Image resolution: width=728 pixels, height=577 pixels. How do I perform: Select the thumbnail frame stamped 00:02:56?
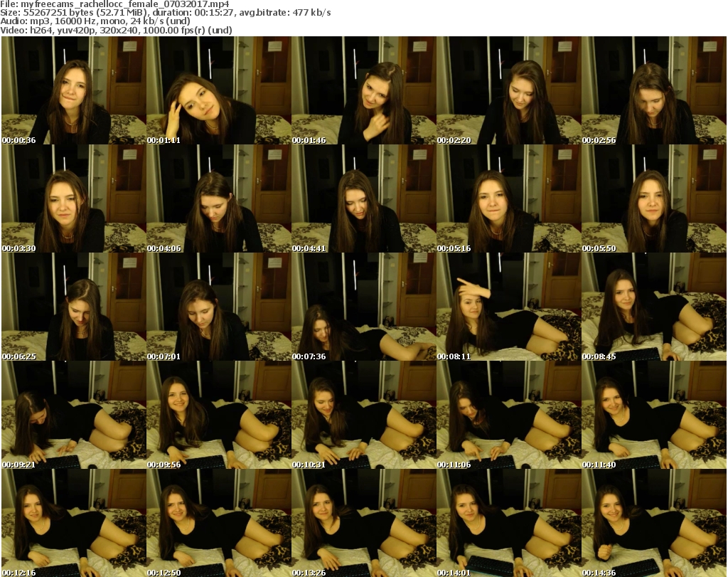[654, 90]
